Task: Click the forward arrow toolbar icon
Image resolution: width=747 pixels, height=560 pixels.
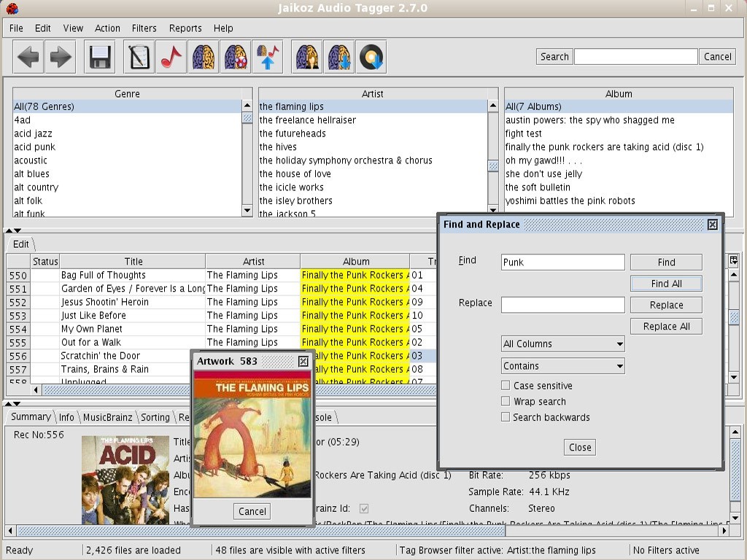Action: point(61,57)
